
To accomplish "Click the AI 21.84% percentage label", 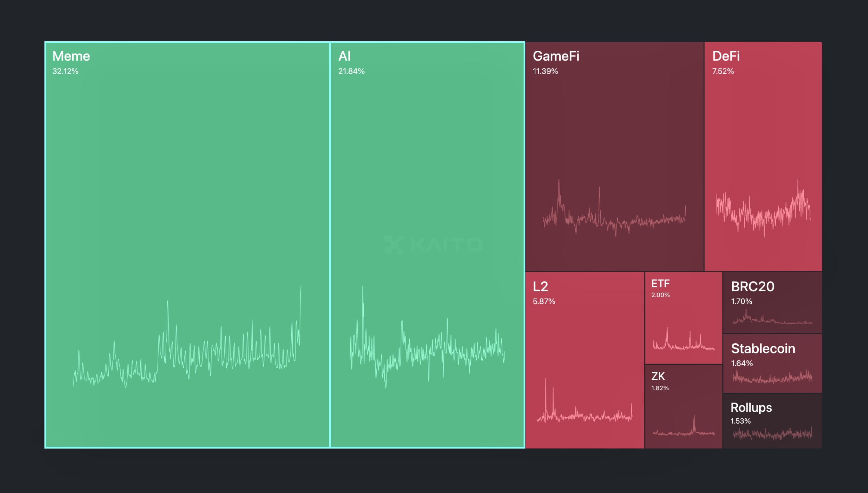I will pyautogui.click(x=351, y=72).
